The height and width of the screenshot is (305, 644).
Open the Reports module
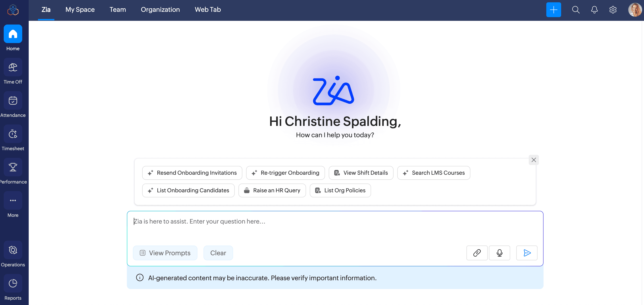pos(13,283)
